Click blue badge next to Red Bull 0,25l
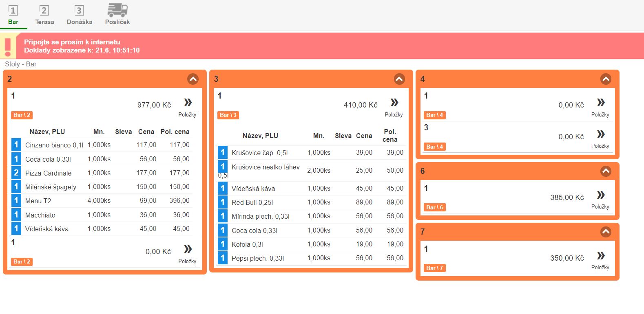644x314 pixels. point(223,202)
